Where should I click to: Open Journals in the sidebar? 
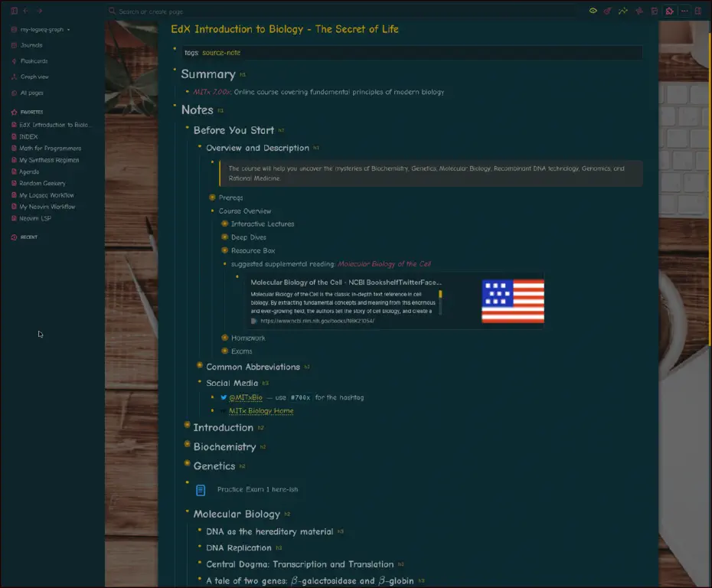(x=31, y=45)
